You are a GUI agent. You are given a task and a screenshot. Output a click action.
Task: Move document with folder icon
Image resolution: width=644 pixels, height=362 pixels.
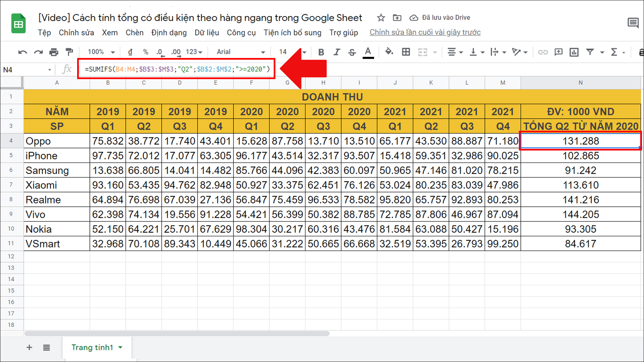pyautogui.click(x=397, y=18)
